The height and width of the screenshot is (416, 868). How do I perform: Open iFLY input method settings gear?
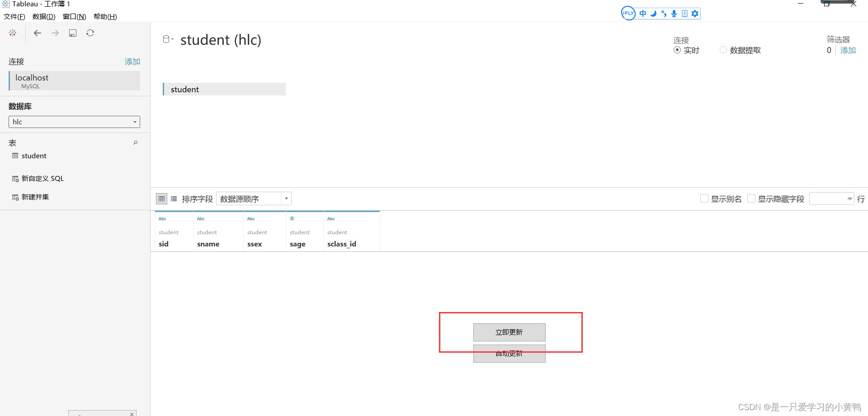695,14
